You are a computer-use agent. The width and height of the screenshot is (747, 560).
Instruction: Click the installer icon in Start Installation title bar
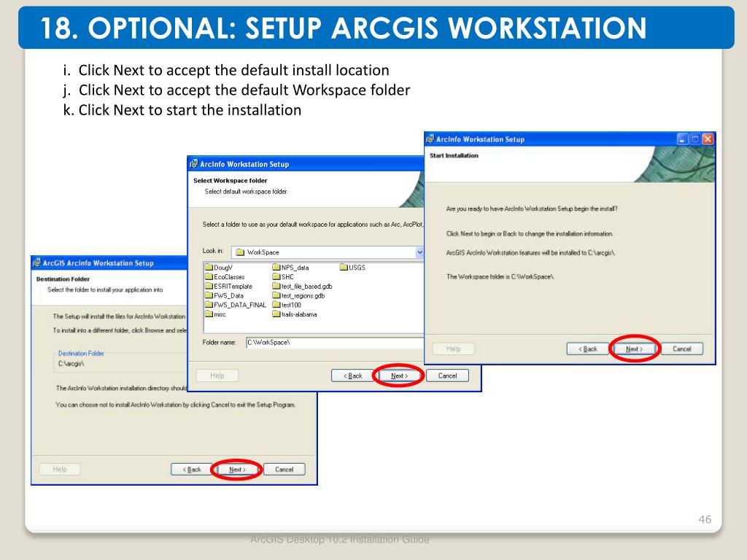click(x=430, y=139)
